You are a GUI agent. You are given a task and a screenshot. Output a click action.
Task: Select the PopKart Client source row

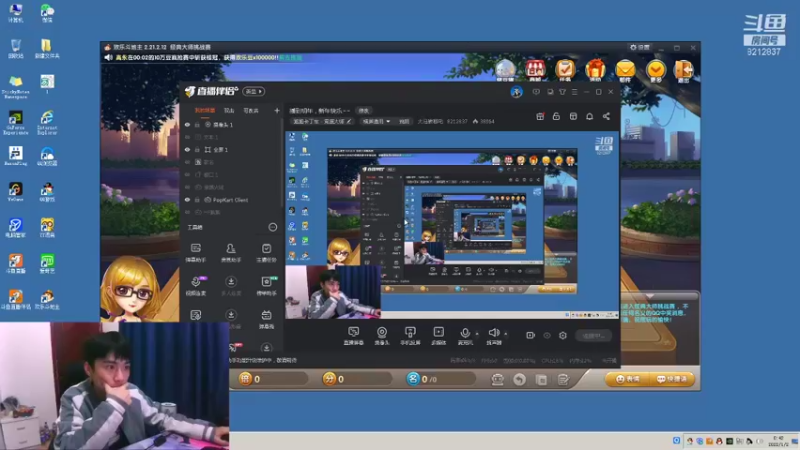click(x=231, y=200)
